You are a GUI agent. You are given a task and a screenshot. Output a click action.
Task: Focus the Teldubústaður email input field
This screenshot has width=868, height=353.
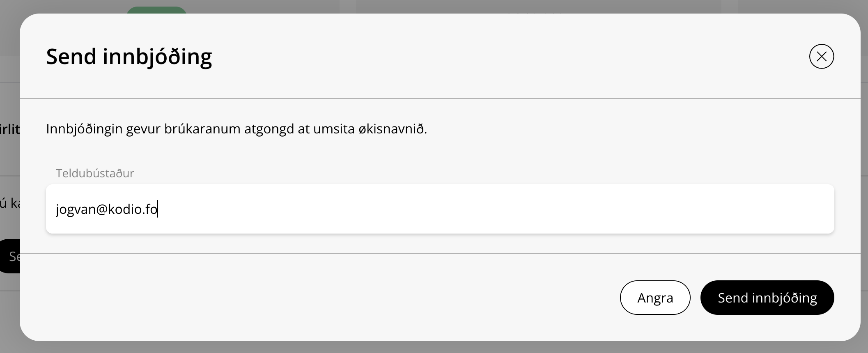[439, 209]
